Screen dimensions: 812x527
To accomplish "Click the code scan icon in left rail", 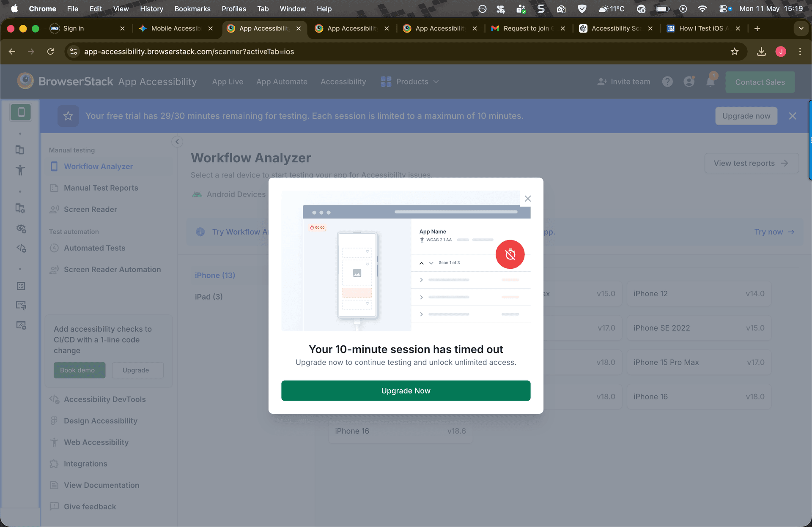I will (x=21, y=248).
